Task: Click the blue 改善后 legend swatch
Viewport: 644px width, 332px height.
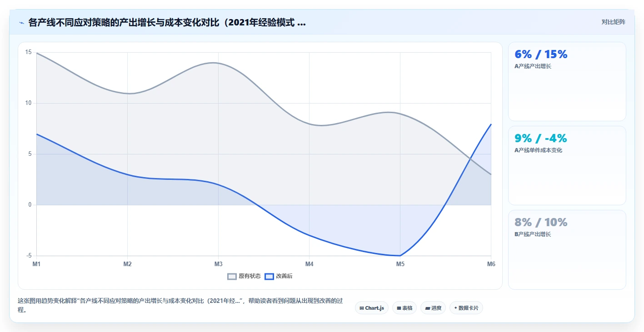Action: (269, 276)
